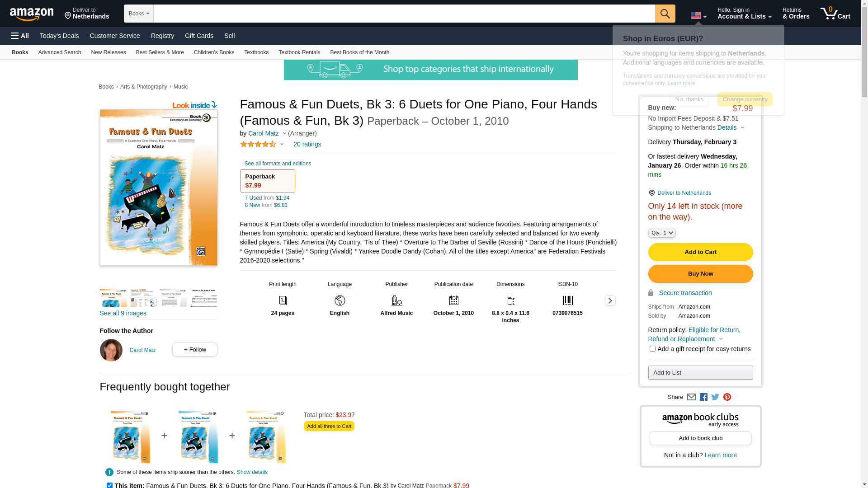Open the shopping cart icon
868x488 pixels.
835,14
